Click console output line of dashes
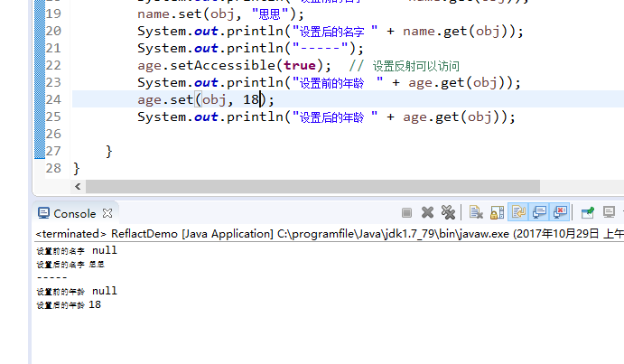624x364 pixels. click(51, 277)
